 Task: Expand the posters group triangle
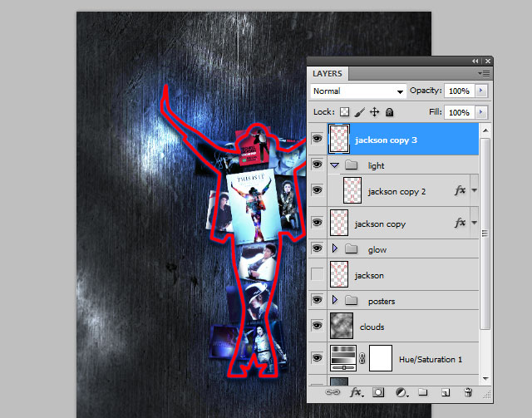[x=334, y=300]
